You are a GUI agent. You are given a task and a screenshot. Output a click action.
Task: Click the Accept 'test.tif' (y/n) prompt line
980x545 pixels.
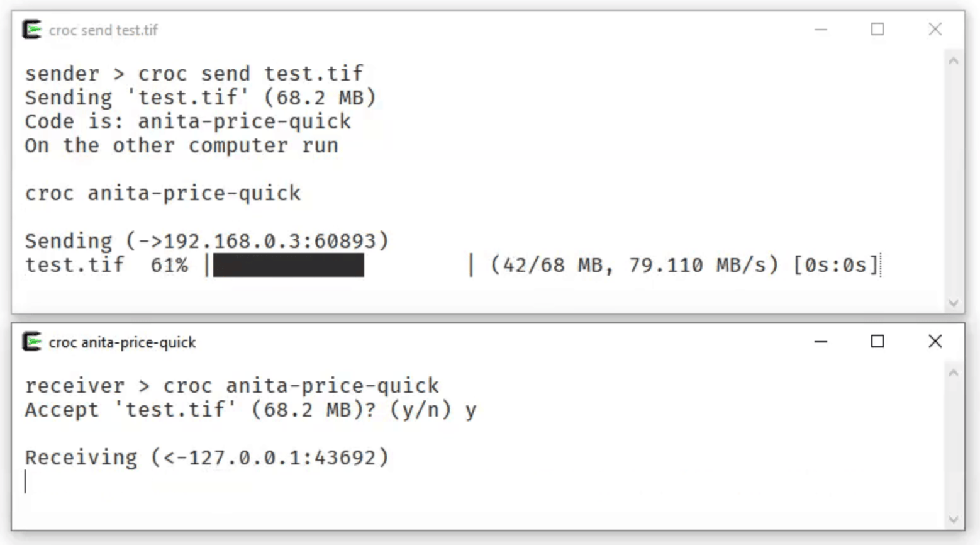click(x=250, y=410)
